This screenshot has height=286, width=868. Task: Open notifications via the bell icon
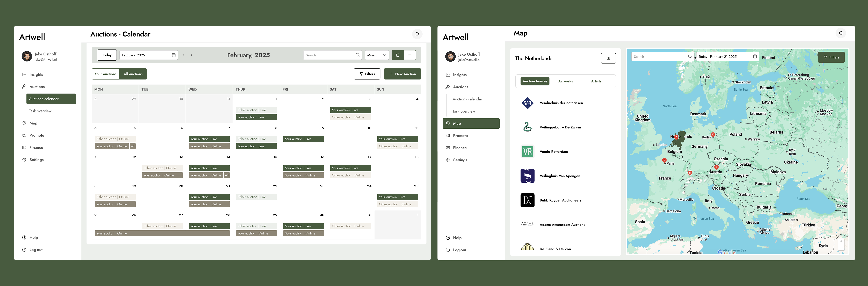417,34
